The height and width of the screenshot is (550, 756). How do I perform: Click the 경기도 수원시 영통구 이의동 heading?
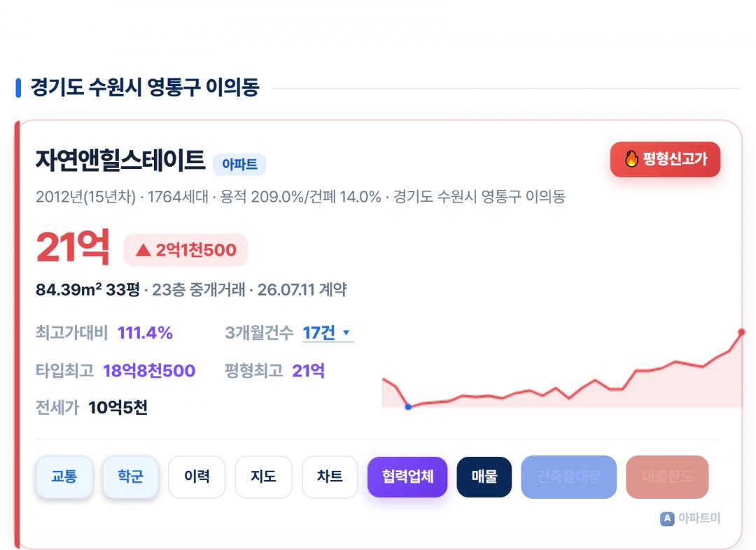coord(145,88)
